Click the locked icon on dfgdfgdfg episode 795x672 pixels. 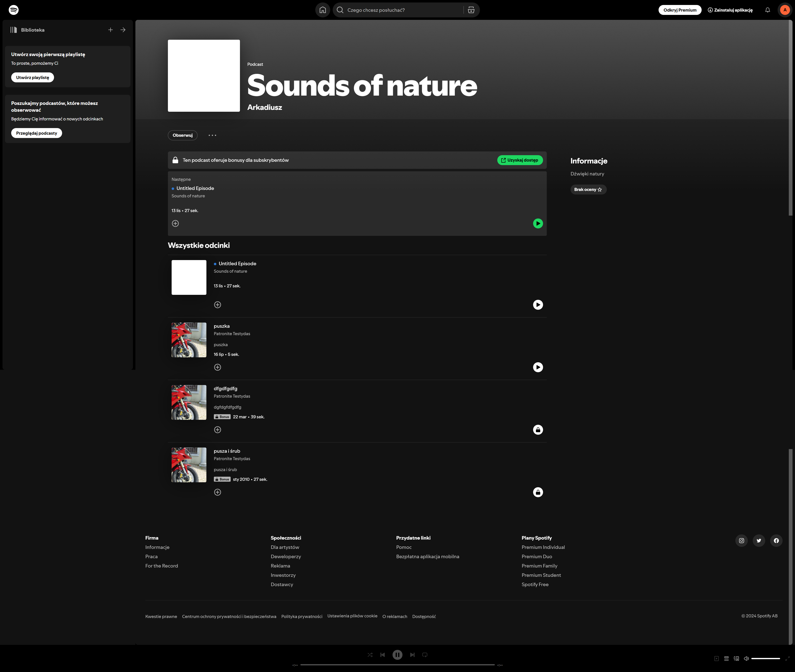coord(538,430)
